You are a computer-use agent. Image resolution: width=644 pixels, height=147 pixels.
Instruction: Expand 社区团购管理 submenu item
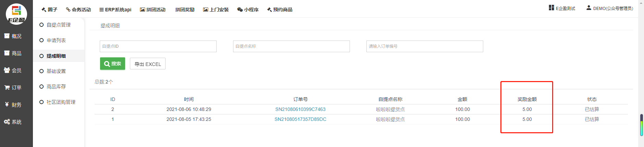(61, 102)
